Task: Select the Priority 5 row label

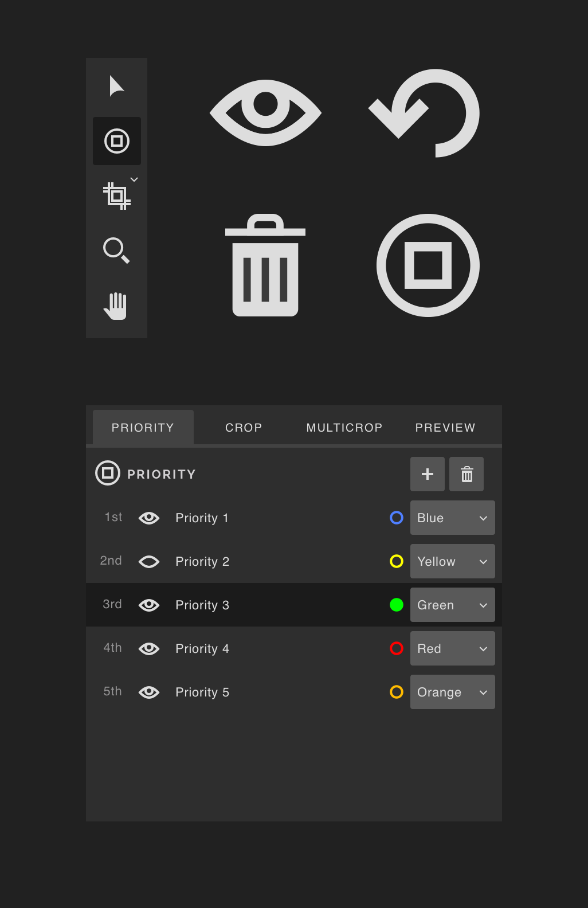Action: tap(202, 692)
